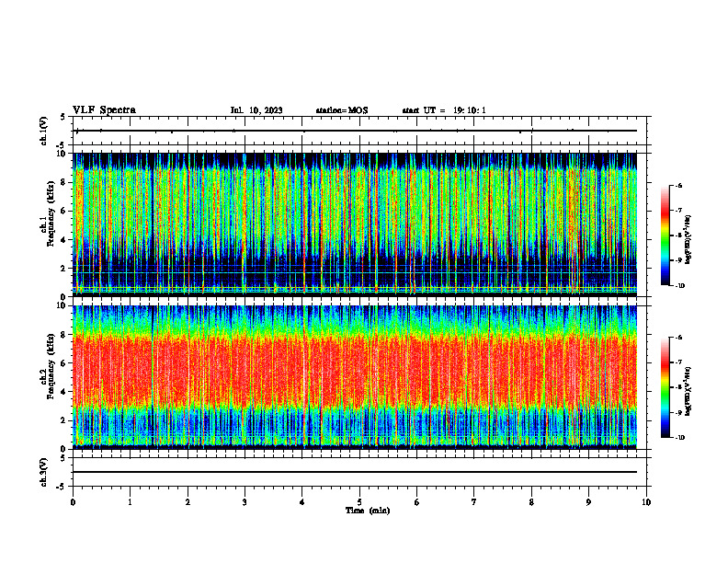Select the date text "Jul 10, 2023"

coord(256,110)
